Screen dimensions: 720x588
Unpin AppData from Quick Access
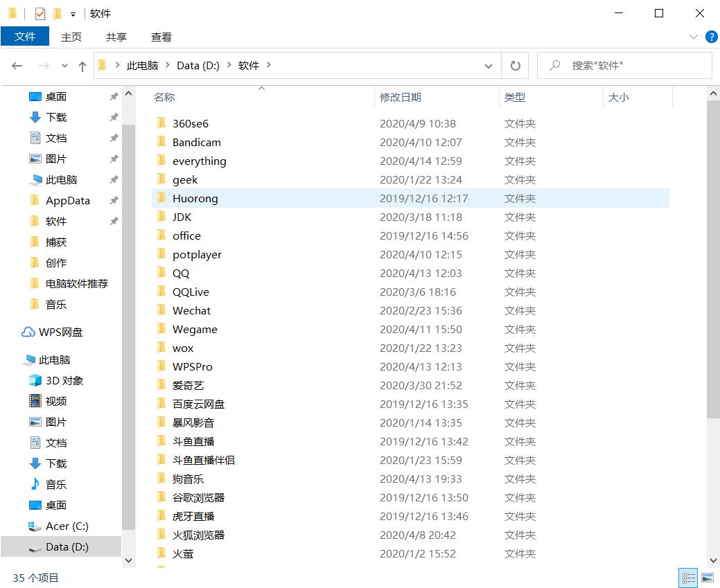point(114,200)
